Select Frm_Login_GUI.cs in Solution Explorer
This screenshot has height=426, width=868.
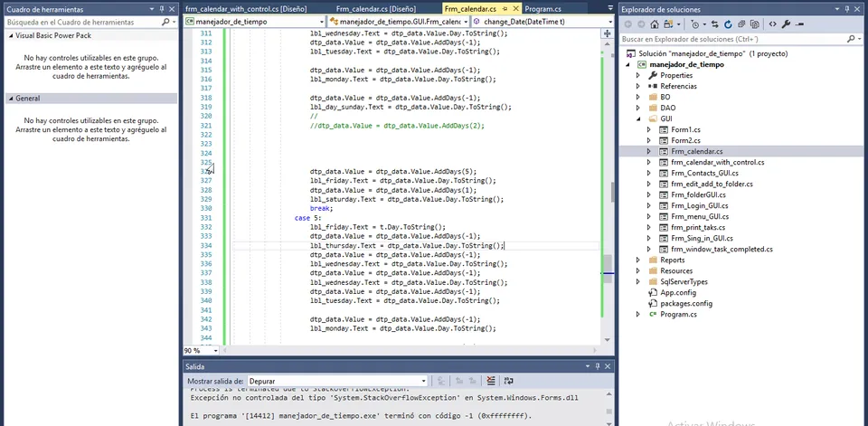click(x=698, y=205)
